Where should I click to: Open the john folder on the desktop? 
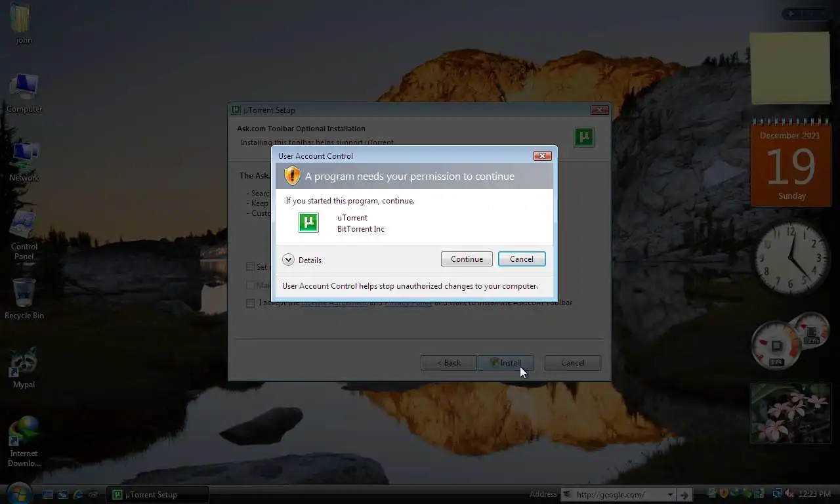24,24
